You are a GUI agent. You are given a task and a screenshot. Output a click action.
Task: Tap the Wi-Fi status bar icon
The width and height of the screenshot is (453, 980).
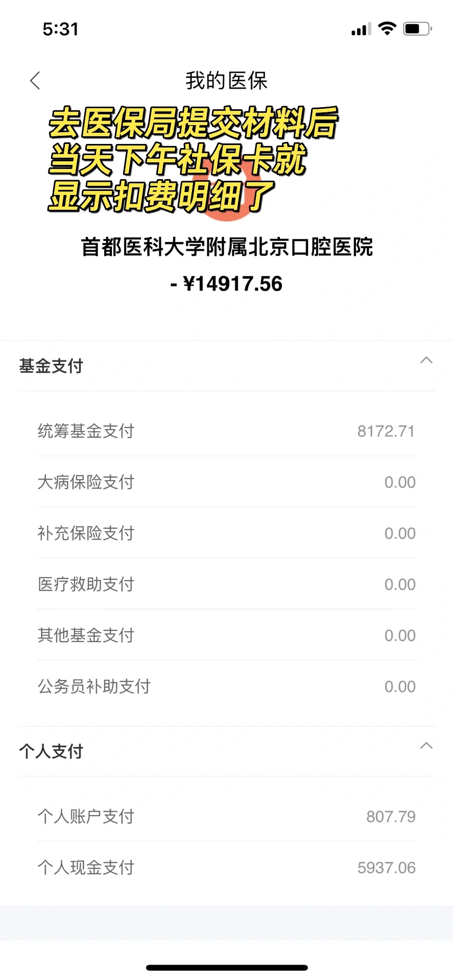pos(387,29)
